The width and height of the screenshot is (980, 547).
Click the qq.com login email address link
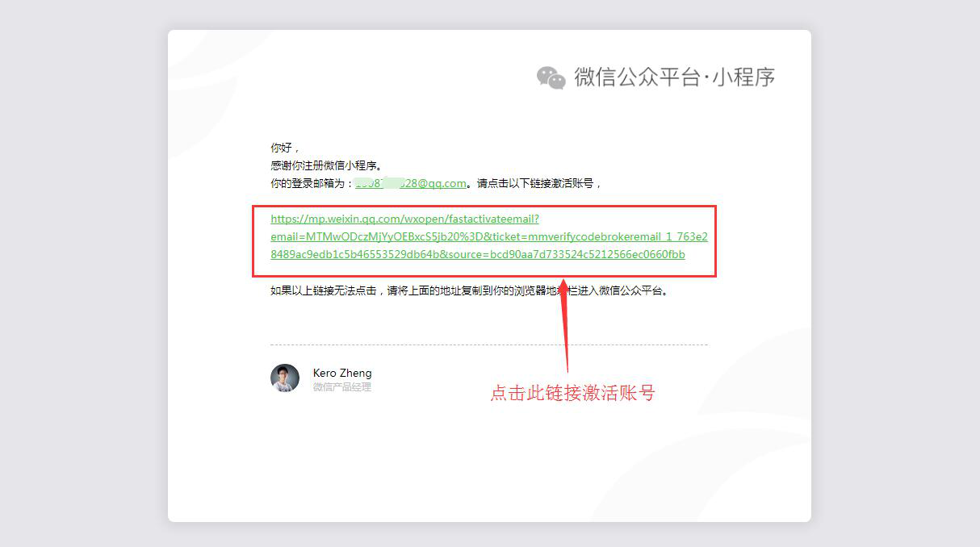pyautogui.click(x=411, y=183)
